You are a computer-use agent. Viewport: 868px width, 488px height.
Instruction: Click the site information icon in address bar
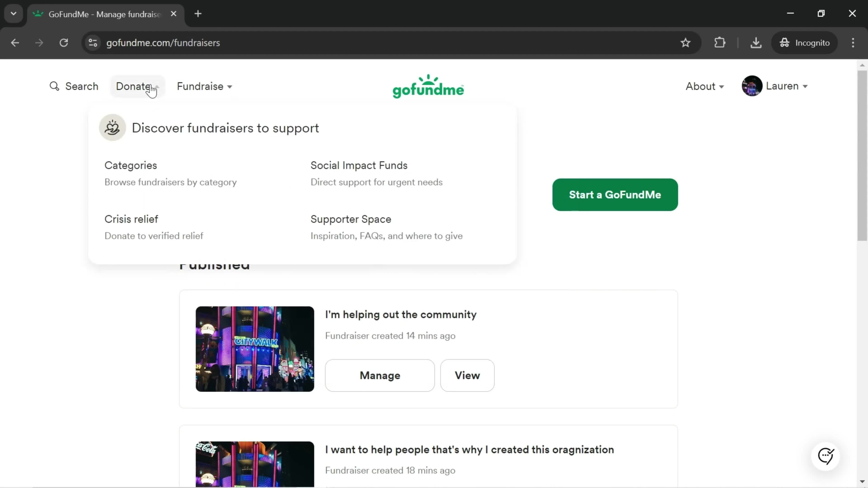coord(92,42)
